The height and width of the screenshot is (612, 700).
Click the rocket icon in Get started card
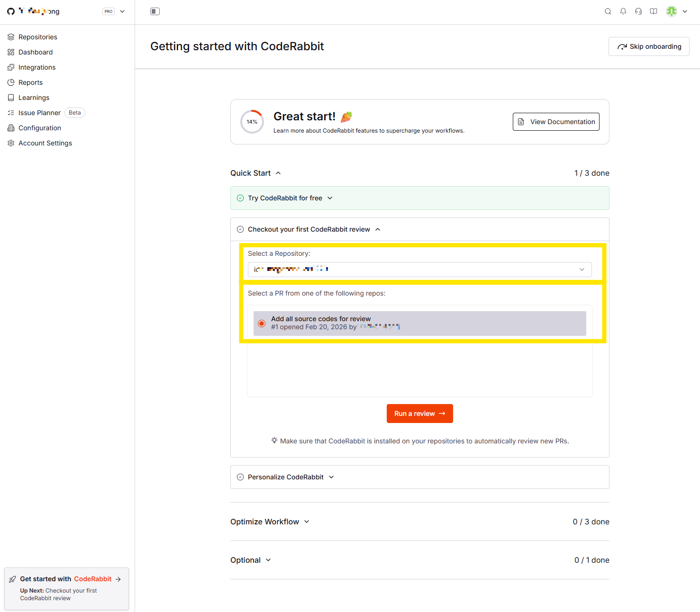click(x=13, y=579)
